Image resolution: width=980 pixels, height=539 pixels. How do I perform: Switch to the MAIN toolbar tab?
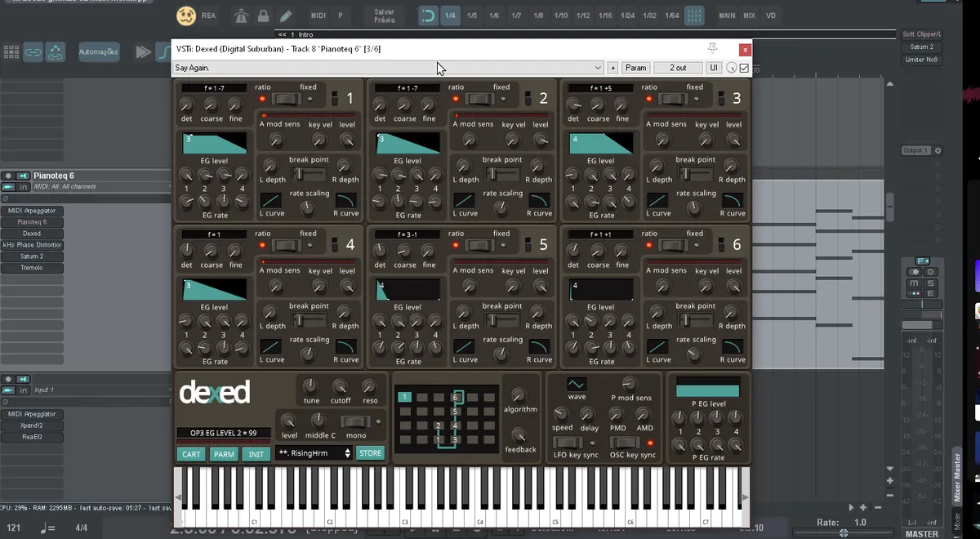pos(726,16)
